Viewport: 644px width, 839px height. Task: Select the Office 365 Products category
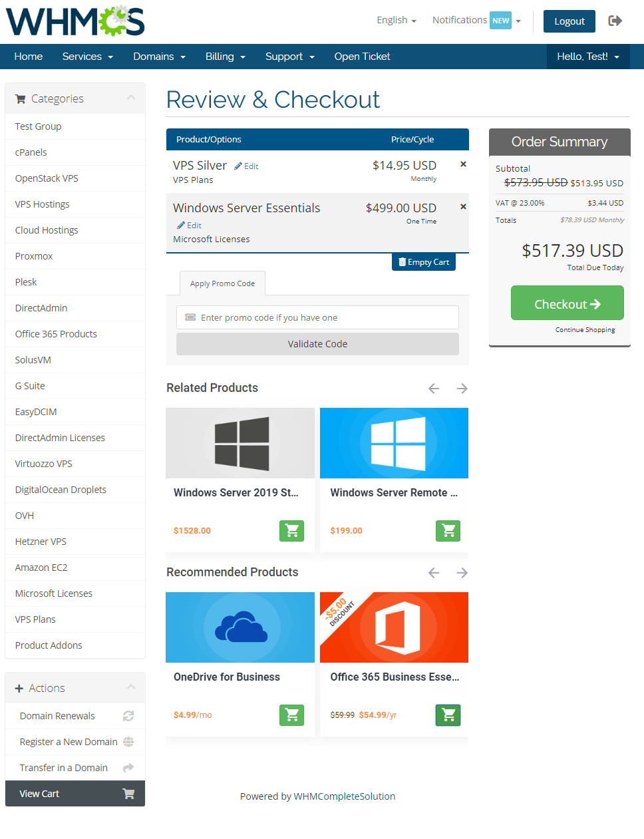coord(75,334)
